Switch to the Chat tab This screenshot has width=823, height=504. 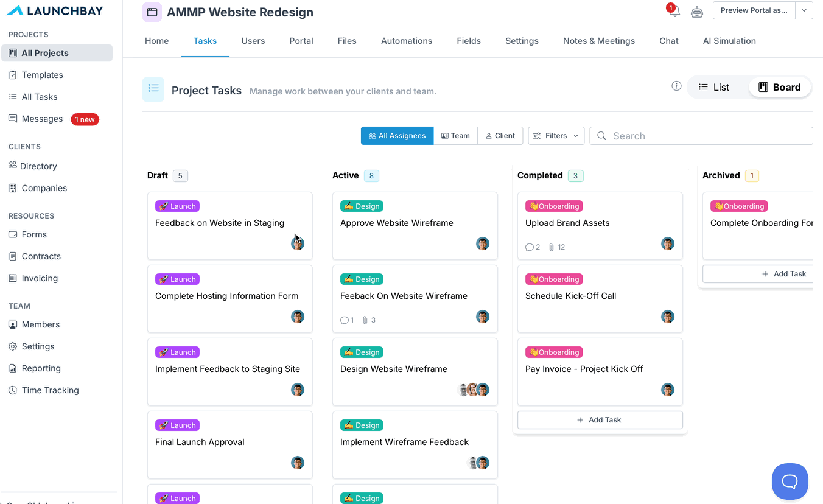tap(669, 41)
